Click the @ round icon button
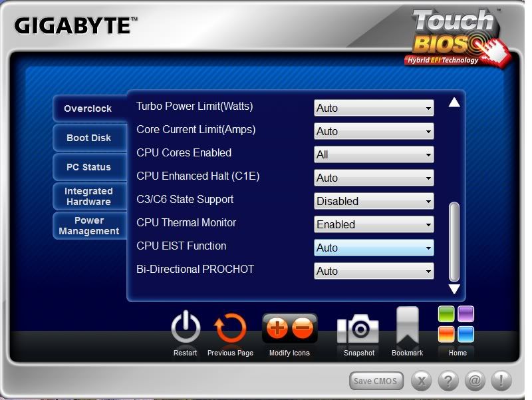The width and height of the screenshot is (532, 400). pos(475,381)
